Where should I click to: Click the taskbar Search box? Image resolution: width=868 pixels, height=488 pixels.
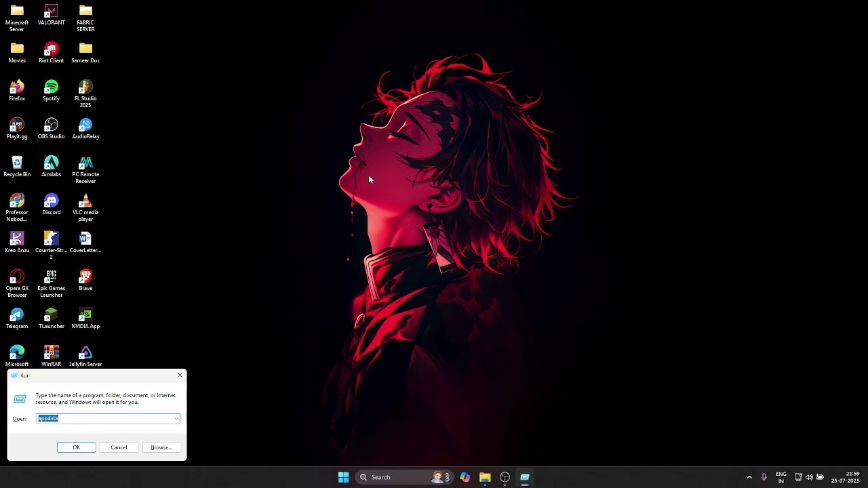coord(404,477)
